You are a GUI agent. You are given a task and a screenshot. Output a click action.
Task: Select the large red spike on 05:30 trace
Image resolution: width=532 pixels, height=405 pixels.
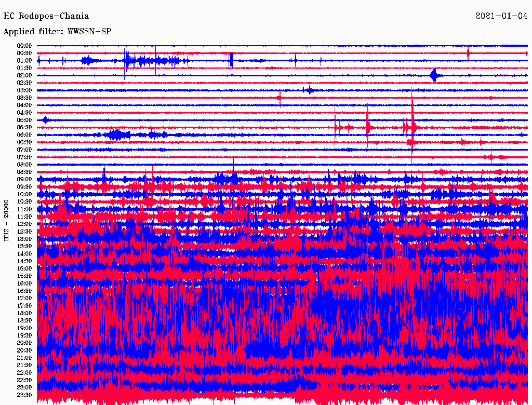413,126
